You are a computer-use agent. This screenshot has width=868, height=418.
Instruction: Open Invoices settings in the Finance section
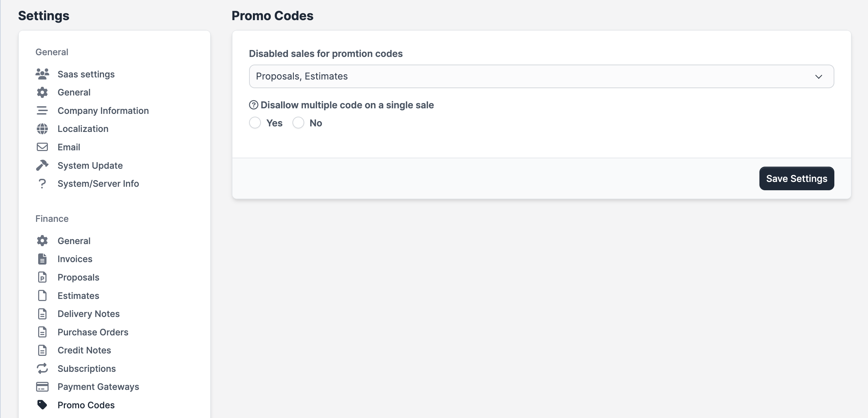(75, 259)
